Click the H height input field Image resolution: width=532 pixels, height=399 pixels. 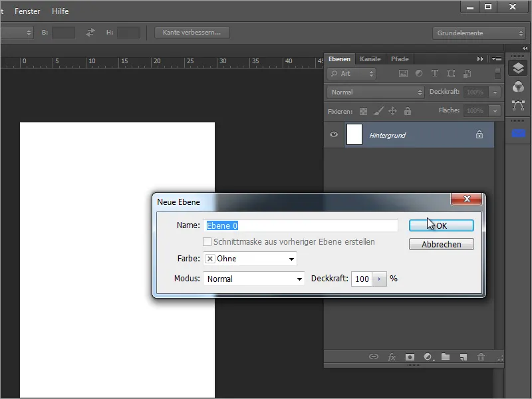point(128,33)
